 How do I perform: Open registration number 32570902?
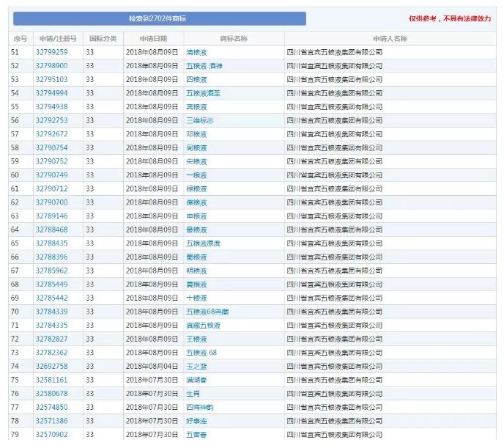(x=52, y=435)
